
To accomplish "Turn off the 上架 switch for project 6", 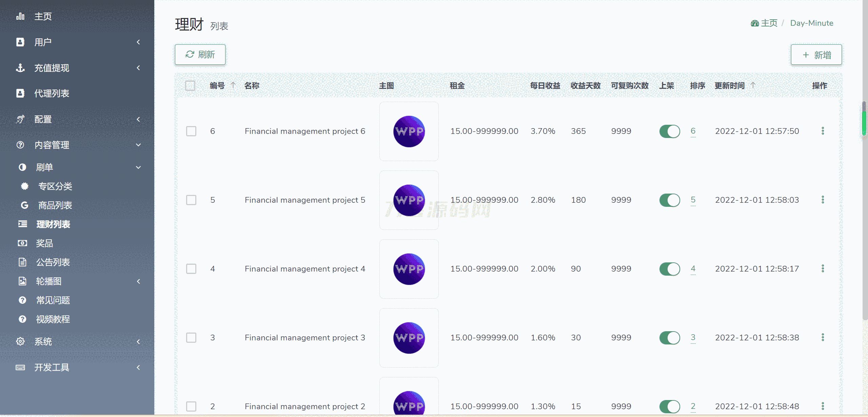I will (669, 131).
